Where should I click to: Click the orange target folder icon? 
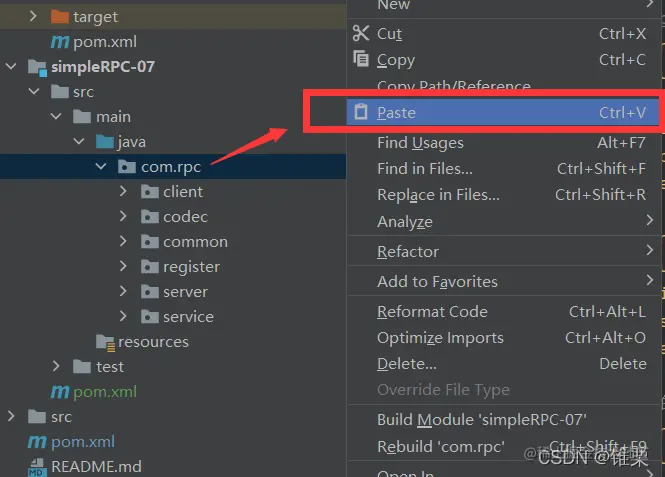(x=59, y=17)
